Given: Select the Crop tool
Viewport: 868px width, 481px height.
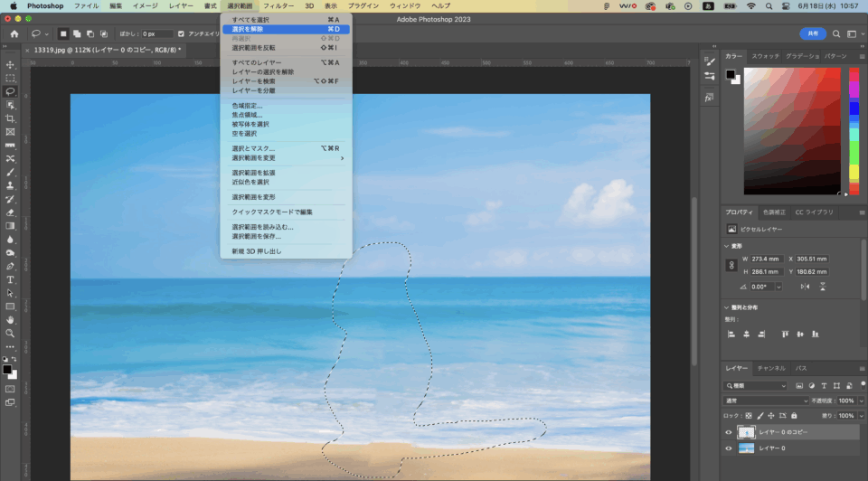Looking at the screenshot, I should click(x=10, y=118).
